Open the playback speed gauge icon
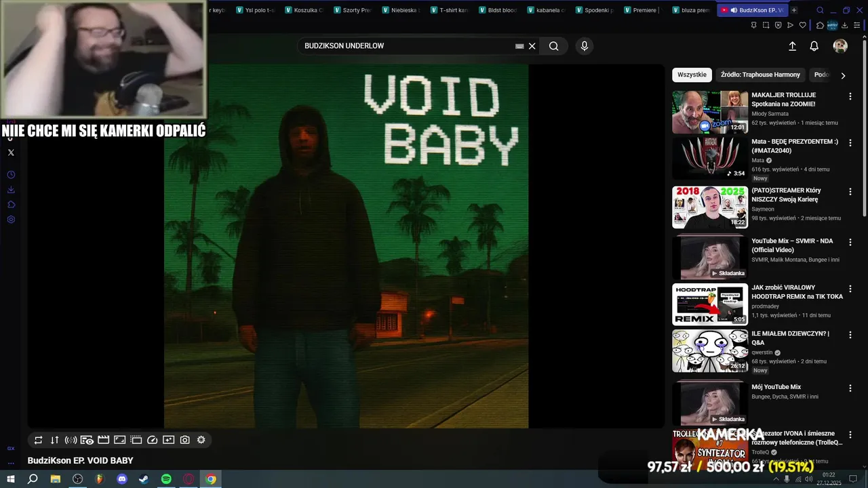The image size is (868, 488). 153,440
